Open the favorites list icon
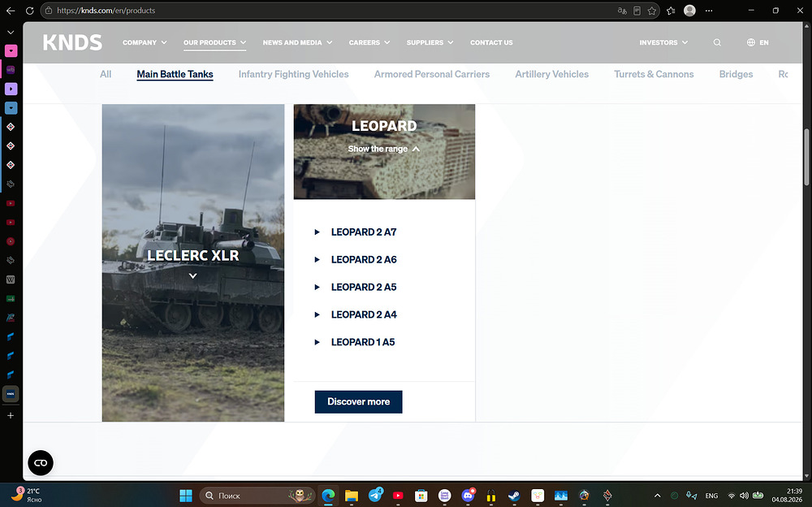 click(672, 11)
